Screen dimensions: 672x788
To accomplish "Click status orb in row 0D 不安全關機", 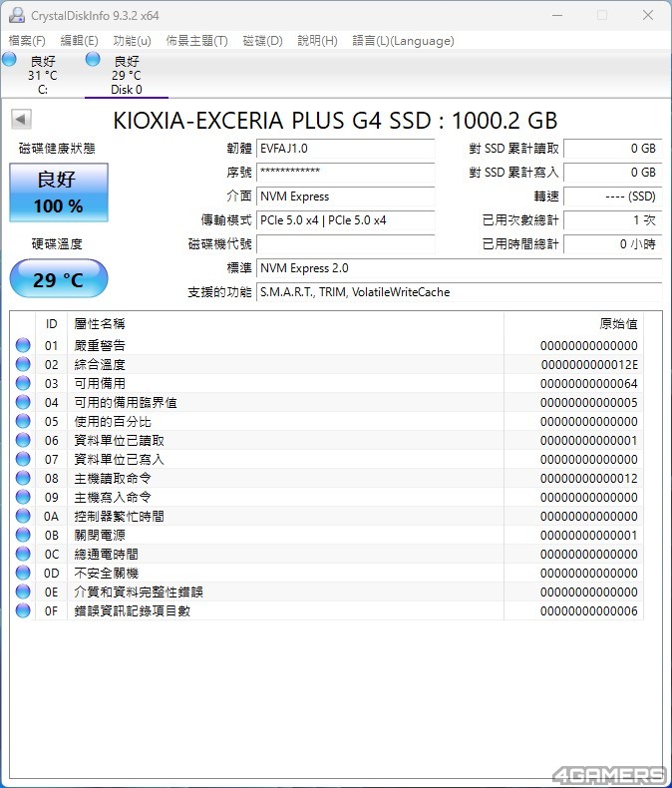I will tap(23, 573).
